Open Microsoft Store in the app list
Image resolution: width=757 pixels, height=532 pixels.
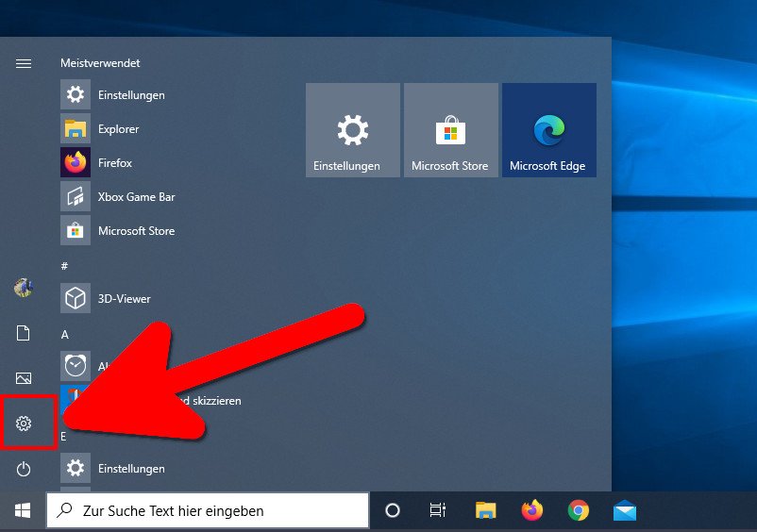(x=117, y=230)
